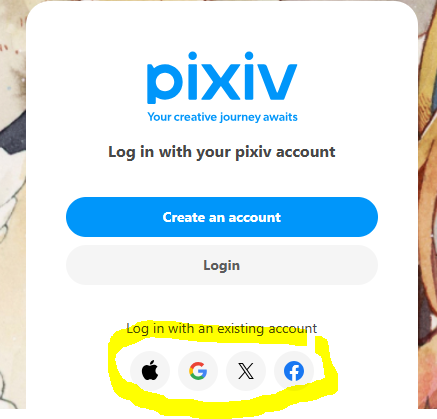437x419 pixels.
Task: Hit the multicolored Google G circle
Action: click(198, 371)
